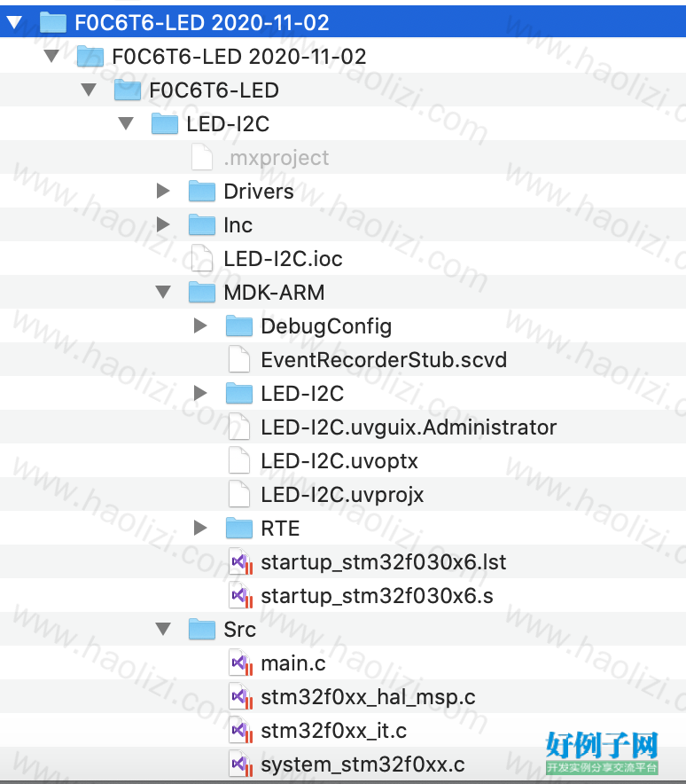Collapse the F0C6T6-LED folder arrow
The width and height of the screenshot is (686, 784).
(x=89, y=90)
